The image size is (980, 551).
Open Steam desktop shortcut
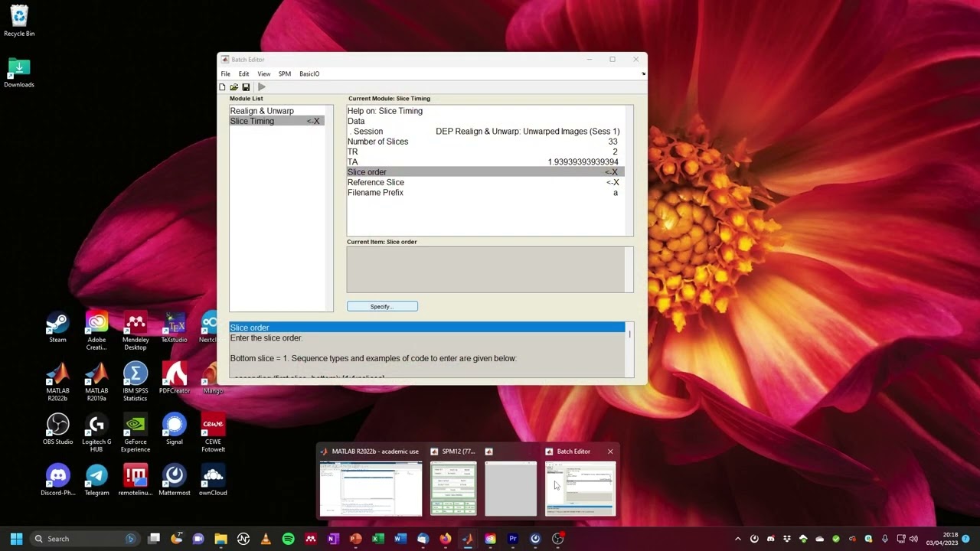(57, 328)
